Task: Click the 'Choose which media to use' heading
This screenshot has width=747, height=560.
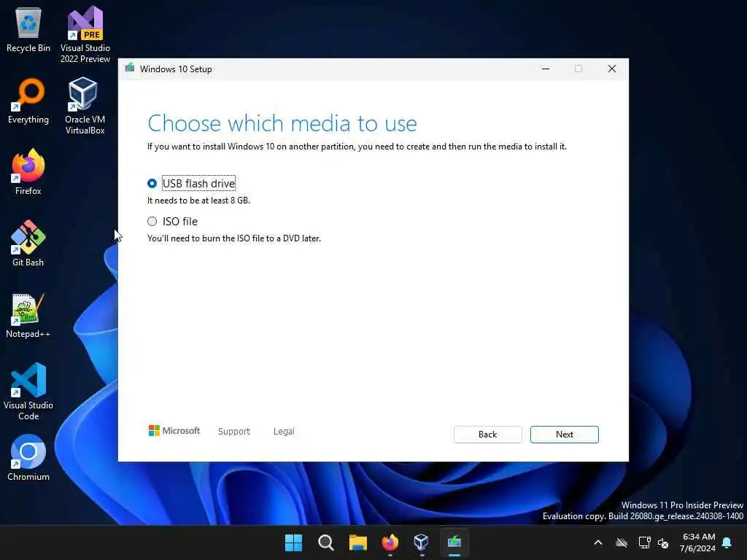Action: [282, 123]
